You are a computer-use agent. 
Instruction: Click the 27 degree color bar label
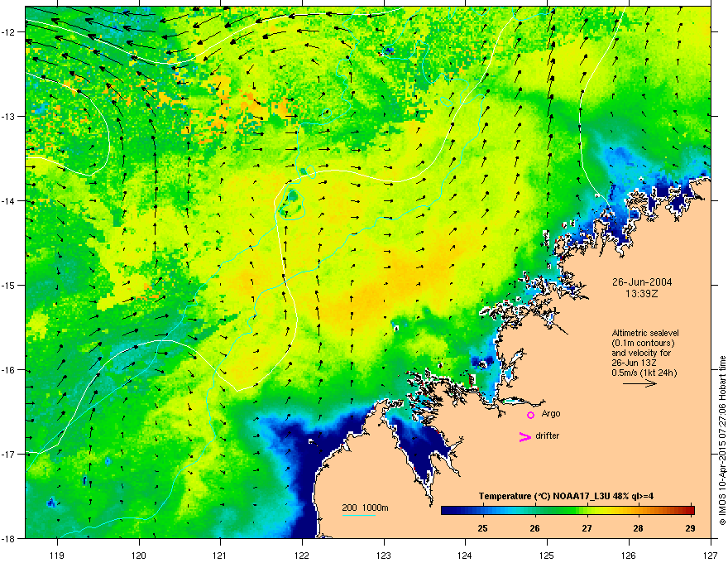587,528
